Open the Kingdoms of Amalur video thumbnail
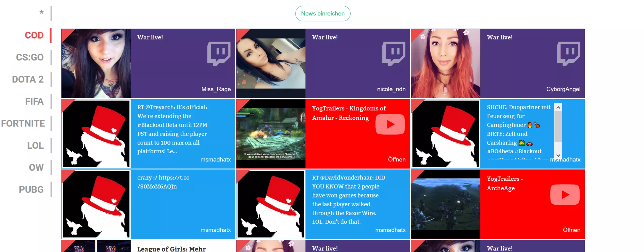 coord(271,134)
